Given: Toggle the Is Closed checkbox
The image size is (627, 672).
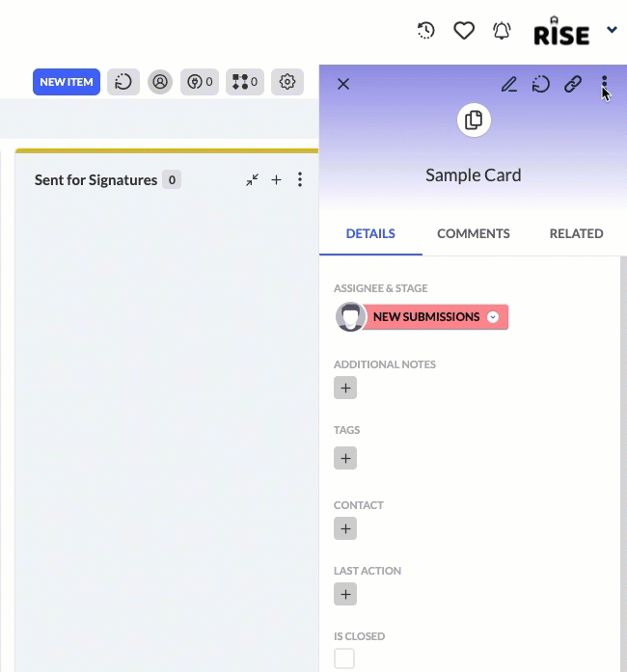Looking at the screenshot, I should (x=344, y=659).
